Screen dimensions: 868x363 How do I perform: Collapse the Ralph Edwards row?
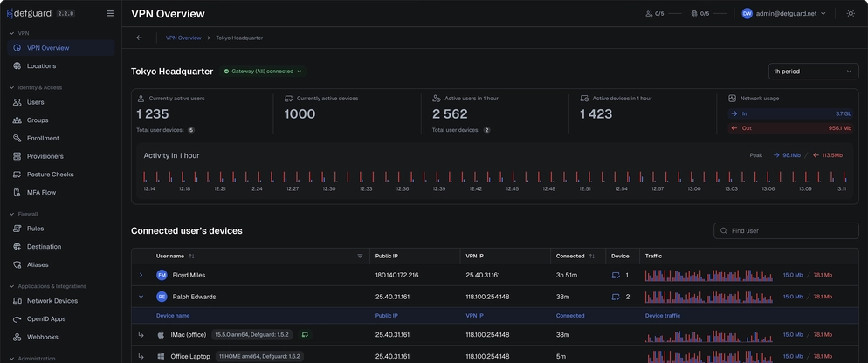pos(141,297)
